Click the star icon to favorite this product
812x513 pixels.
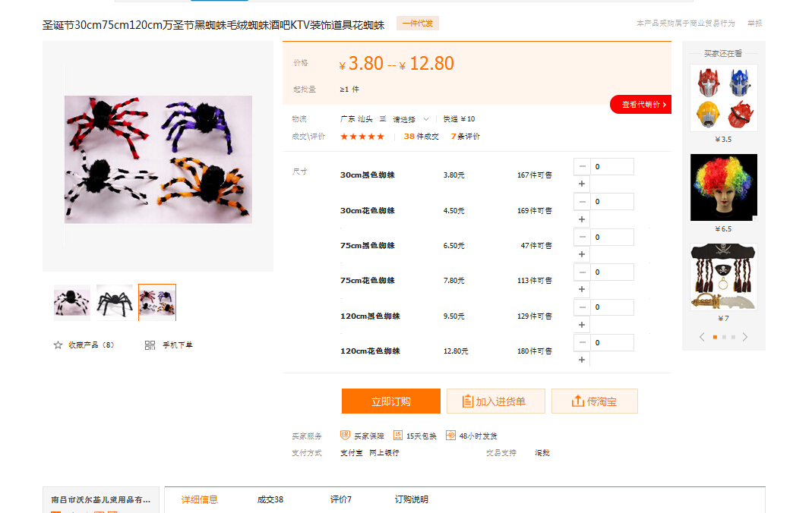coord(58,345)
